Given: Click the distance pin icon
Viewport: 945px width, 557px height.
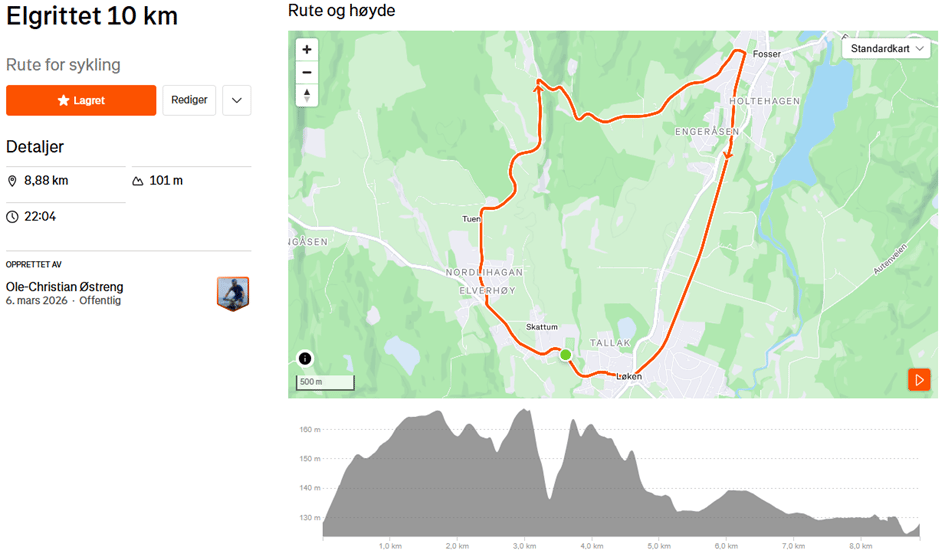Looking at the screenshot, I should pyautogui.click(x=13, y=181).
